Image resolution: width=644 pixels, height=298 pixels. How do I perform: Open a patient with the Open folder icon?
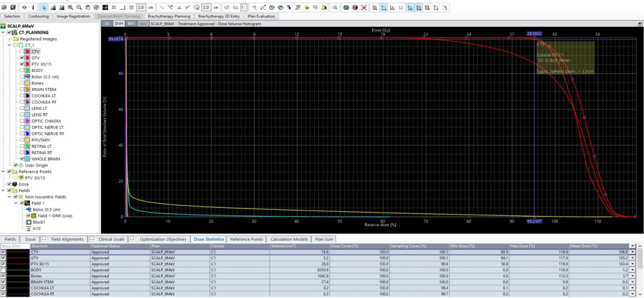point(4,7)
